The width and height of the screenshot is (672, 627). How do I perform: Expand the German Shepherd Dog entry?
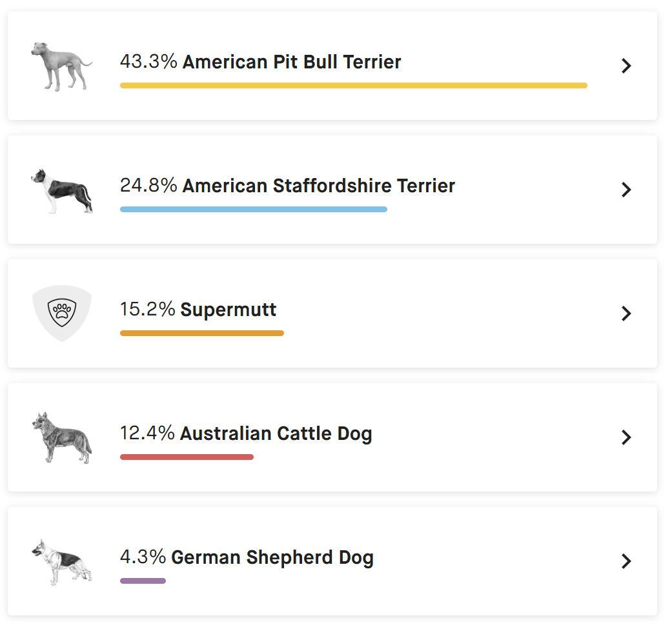[626, 561]
